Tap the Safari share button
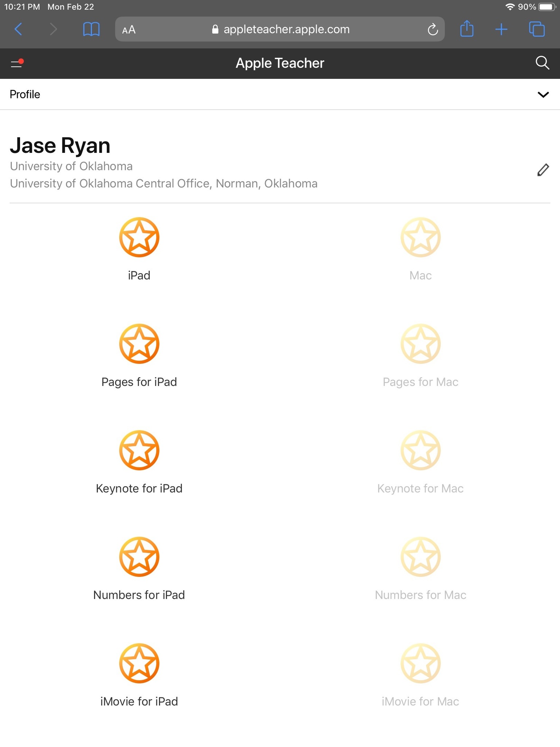The image size is (560, 747). [x=467, y=29]
